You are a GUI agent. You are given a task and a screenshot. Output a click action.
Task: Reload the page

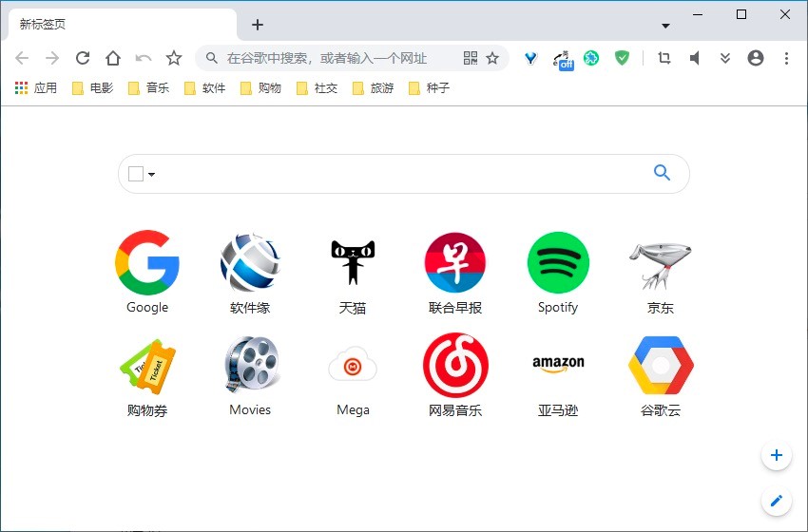pos(83,58)
